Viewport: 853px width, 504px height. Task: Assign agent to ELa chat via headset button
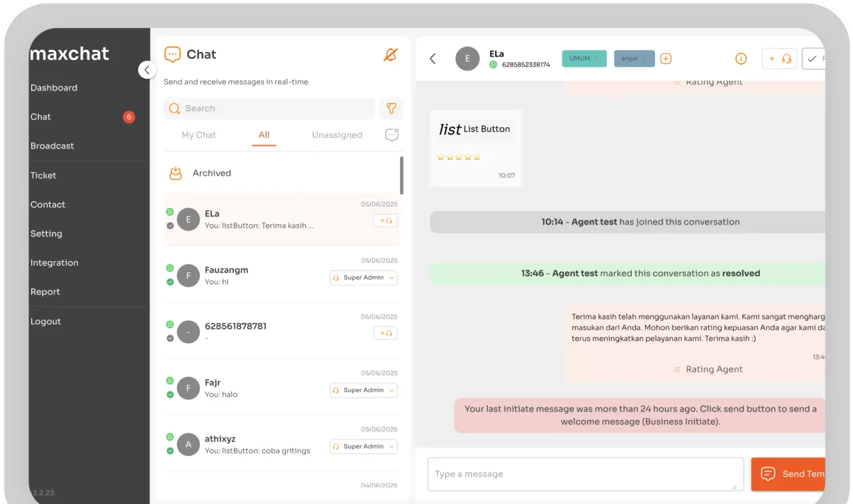[385, 220]
